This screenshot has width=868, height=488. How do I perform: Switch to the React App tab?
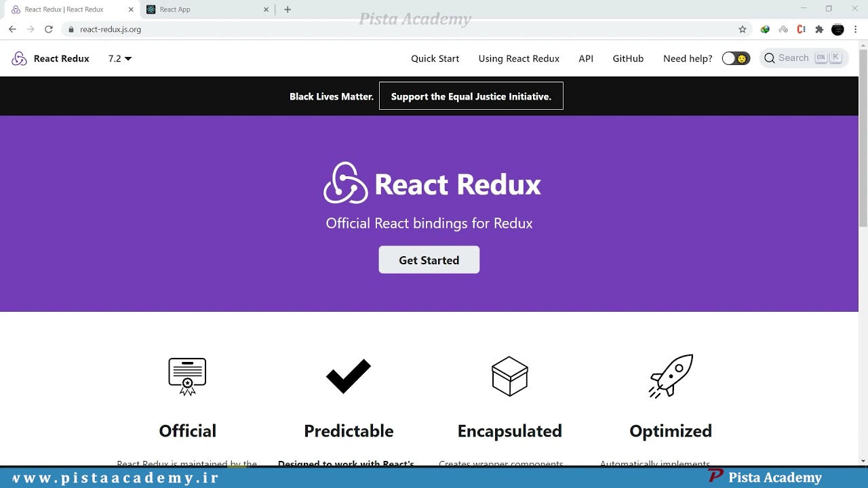pos(207,9)
